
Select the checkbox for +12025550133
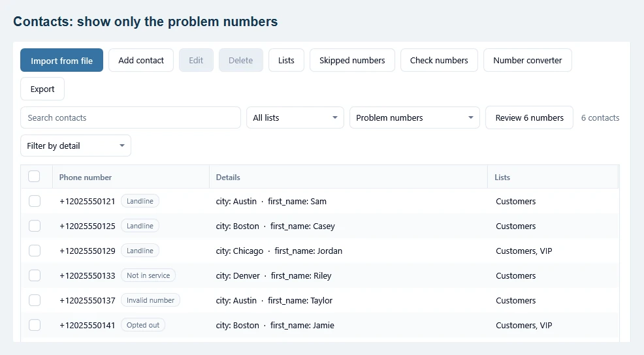pos(35,275)
